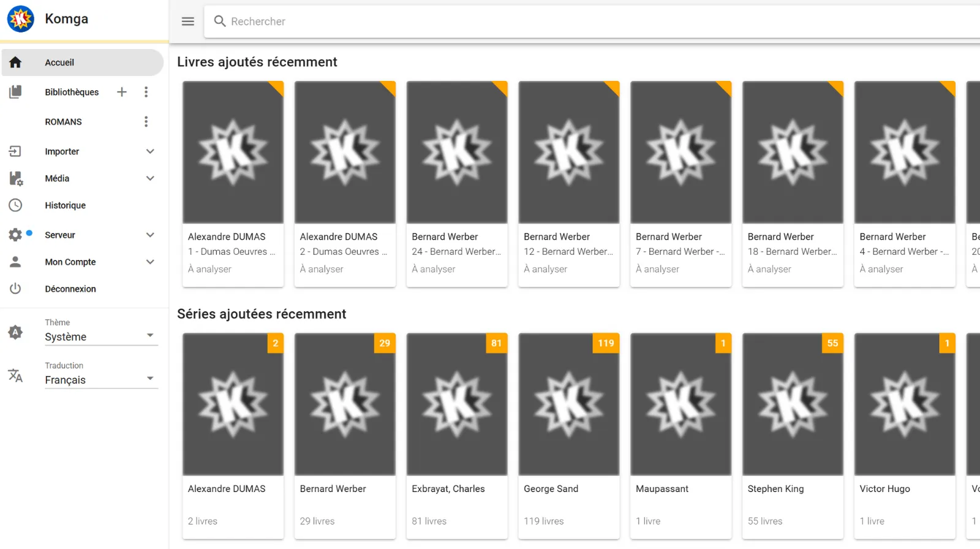Screen dimensions: 980x549
Task: Click Livres ajoutés récemment heading link
Action: click(x=257, y=62)
